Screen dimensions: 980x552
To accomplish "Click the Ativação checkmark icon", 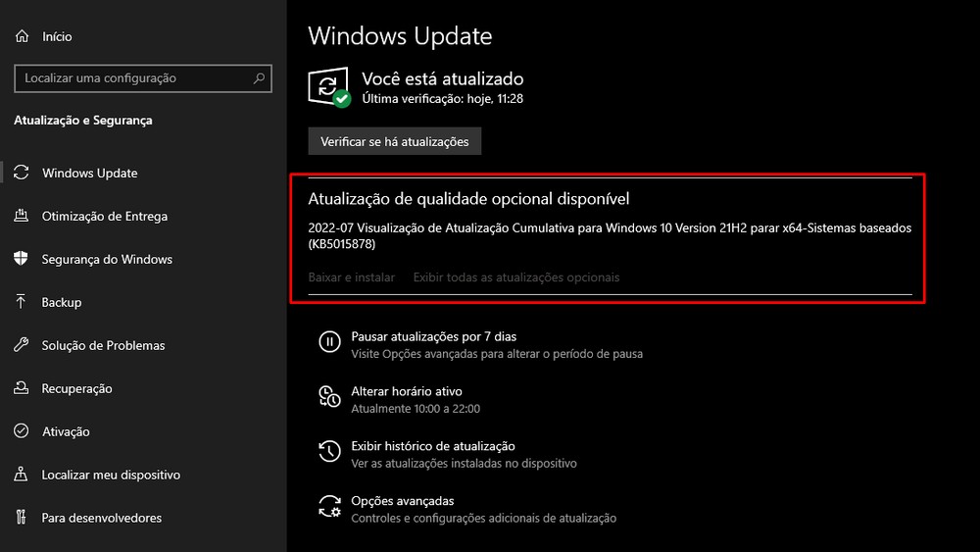I will 22,431.
